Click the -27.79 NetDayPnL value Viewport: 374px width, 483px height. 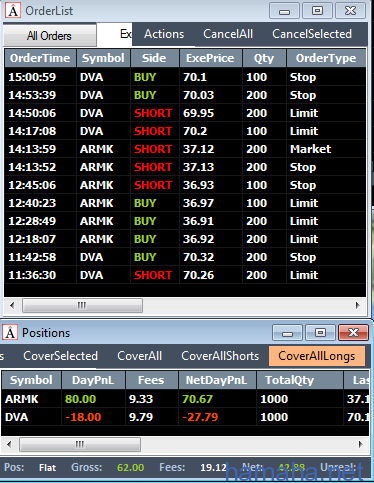coord(200,417)
